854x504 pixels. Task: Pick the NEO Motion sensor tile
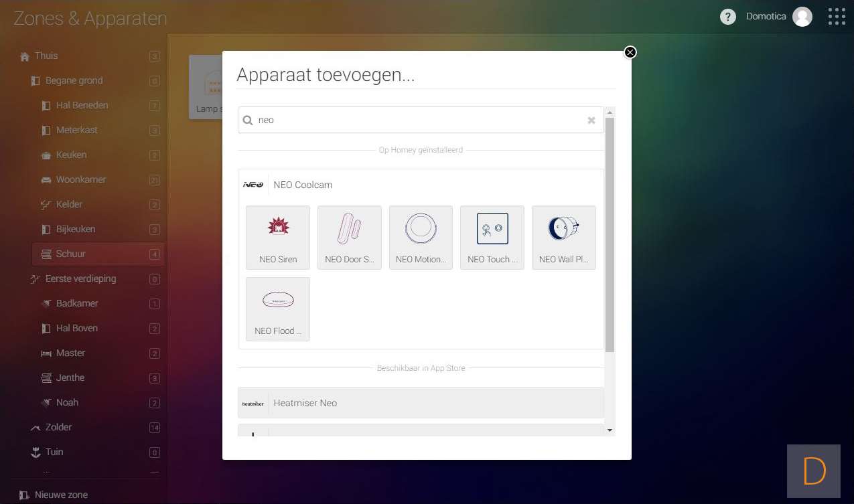tap(421, 238)
